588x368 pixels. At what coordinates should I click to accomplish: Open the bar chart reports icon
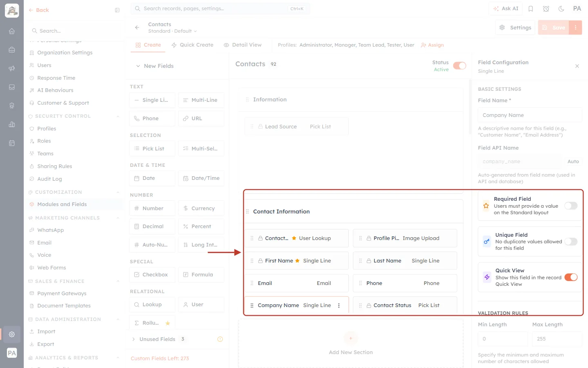12,124
